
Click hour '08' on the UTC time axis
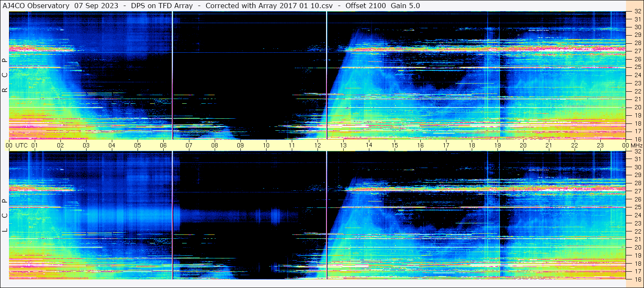[x=215, y=145]
